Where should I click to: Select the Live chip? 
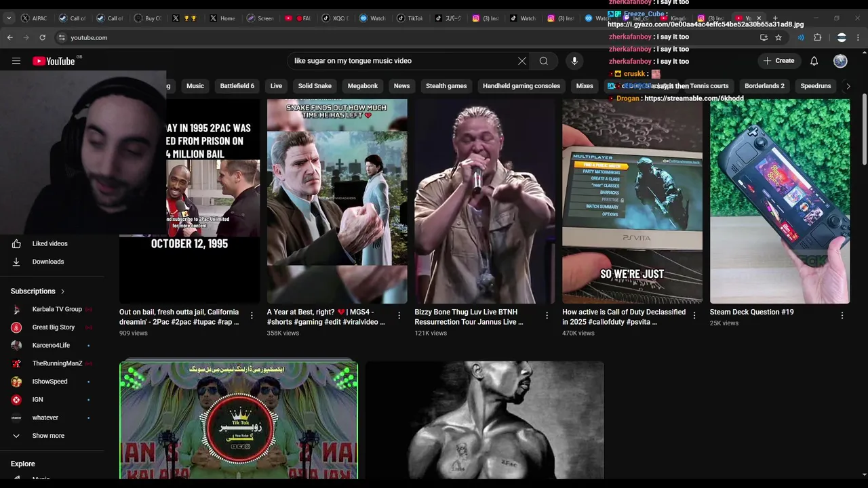(x=276, y=86)
